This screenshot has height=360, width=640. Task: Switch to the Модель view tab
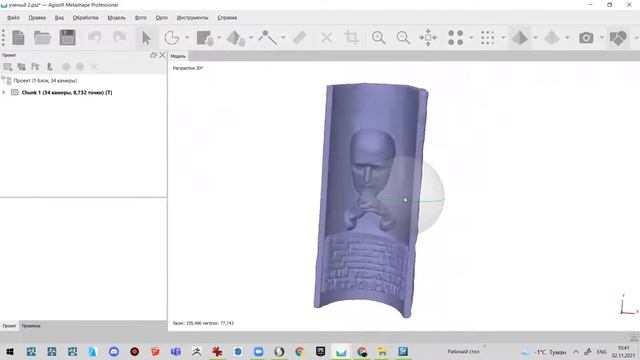tap(178, 56)
